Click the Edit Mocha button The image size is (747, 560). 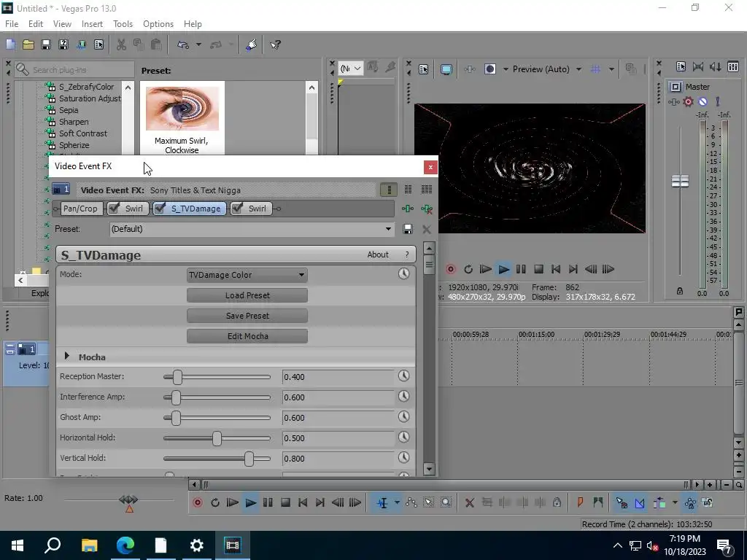click(x=247, y=336)
